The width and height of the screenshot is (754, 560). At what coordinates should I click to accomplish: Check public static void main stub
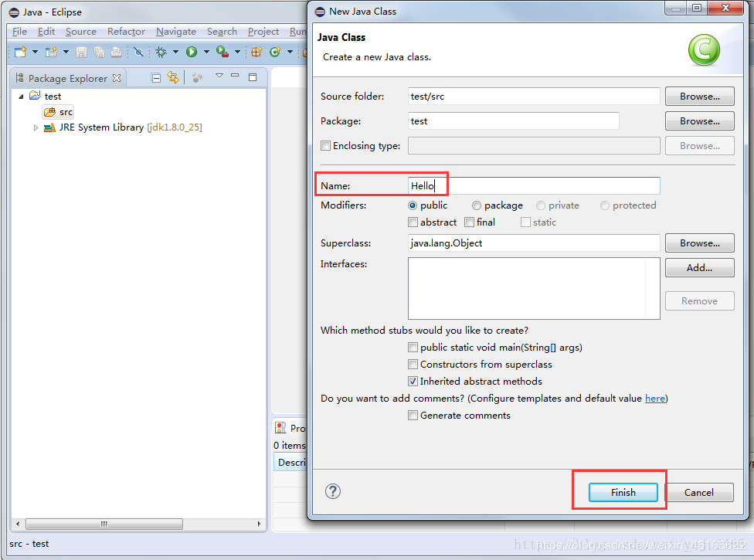413,347
